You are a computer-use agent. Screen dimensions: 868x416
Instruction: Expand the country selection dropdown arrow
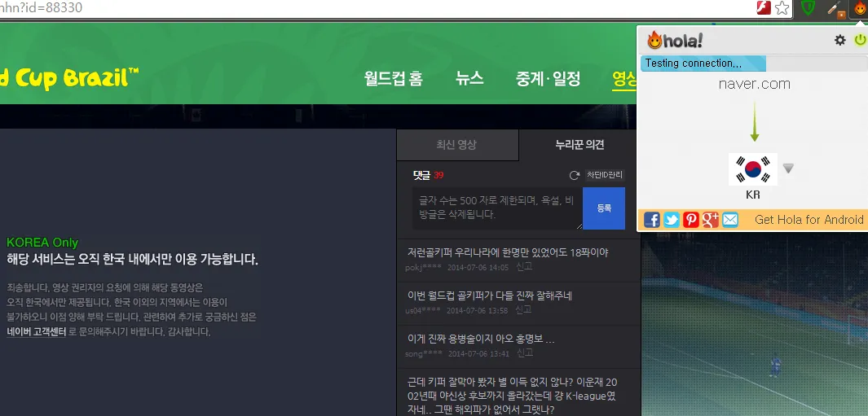(788, 169)
